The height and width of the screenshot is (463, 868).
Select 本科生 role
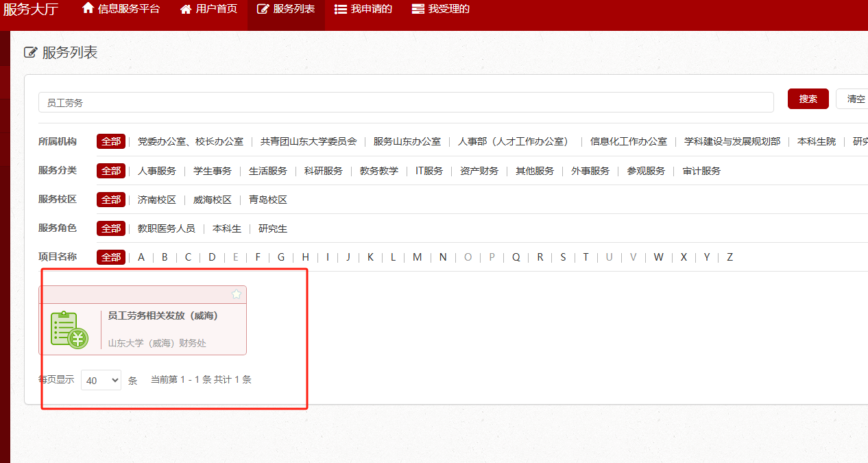click(x=227, y=228)
